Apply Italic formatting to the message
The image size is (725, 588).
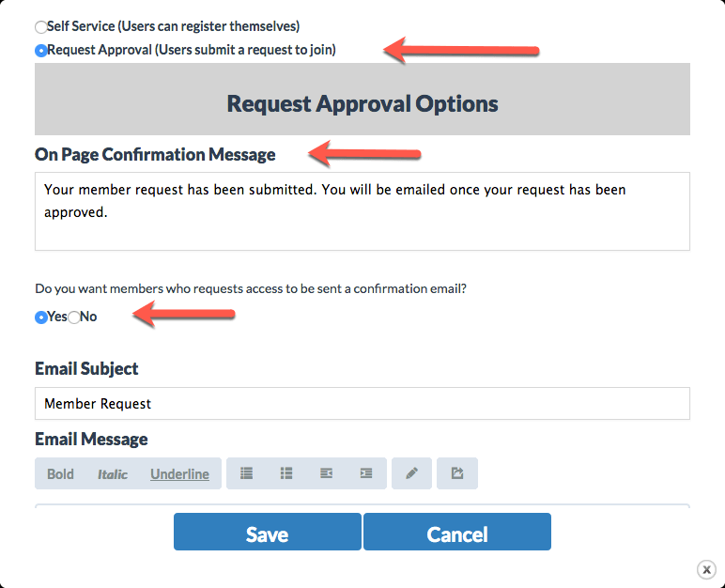click(113, 473)
